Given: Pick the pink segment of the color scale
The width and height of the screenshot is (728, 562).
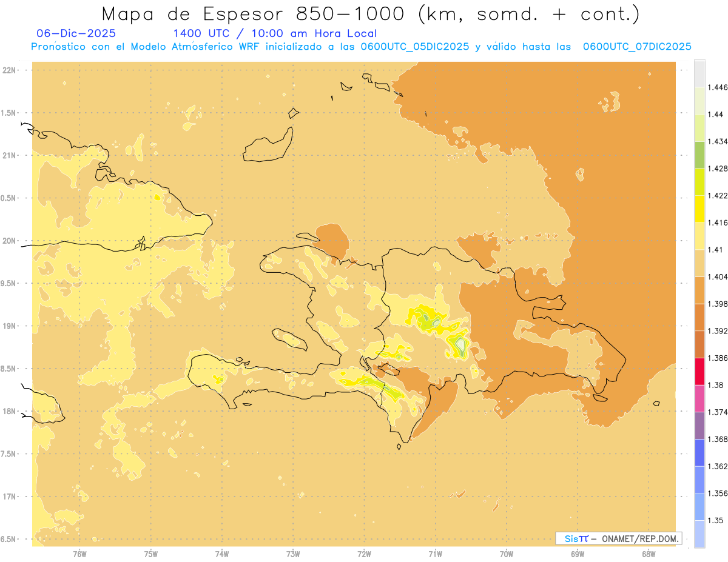Looking at the screenshot, I should pyautogui.click(x=699, y=398).
